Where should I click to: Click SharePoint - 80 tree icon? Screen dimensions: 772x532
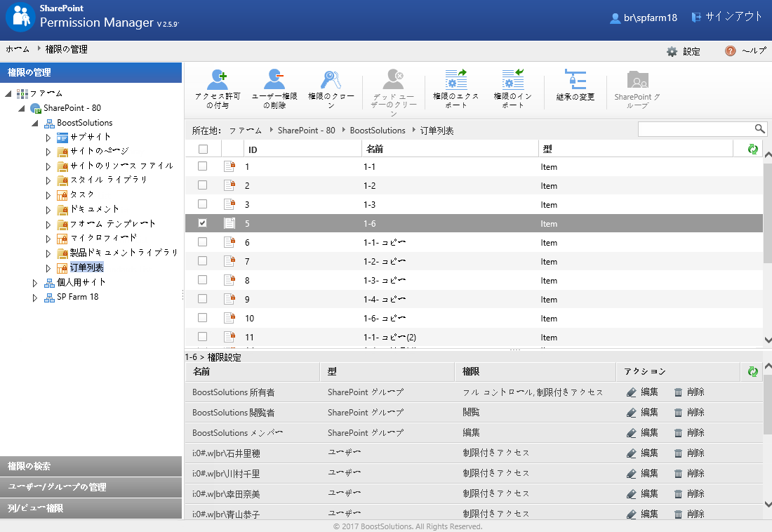36,108
